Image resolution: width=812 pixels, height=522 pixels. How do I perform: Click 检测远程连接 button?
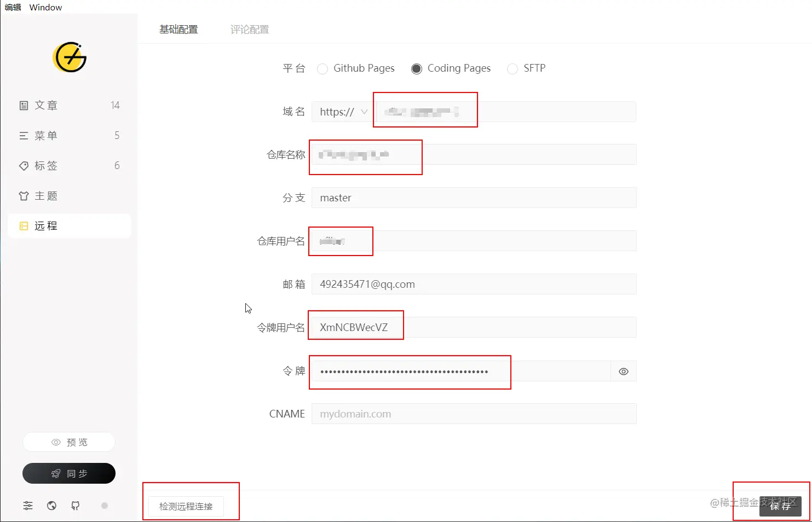186,506
